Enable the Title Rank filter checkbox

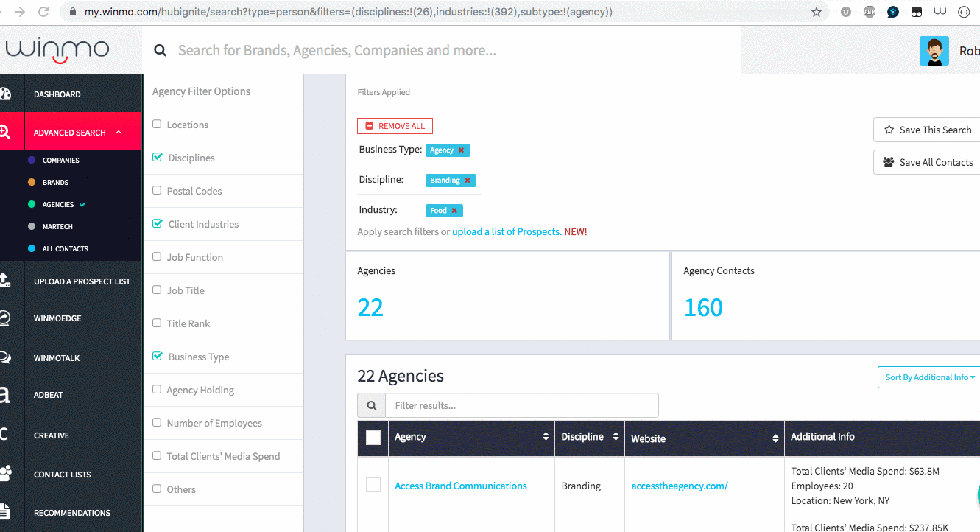pyautogui.click(x=157, y=323)
